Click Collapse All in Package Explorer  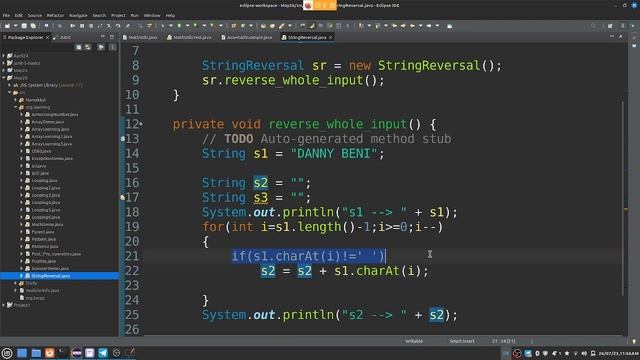79,47
